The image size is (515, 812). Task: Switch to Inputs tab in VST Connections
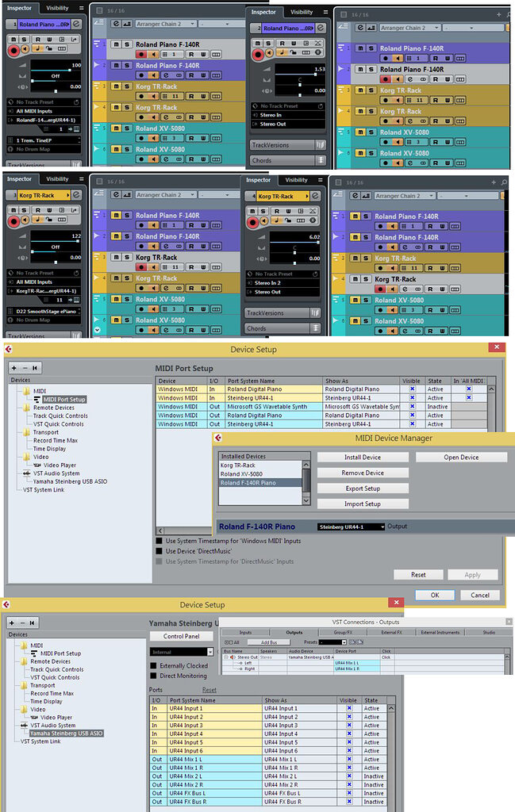245,632
